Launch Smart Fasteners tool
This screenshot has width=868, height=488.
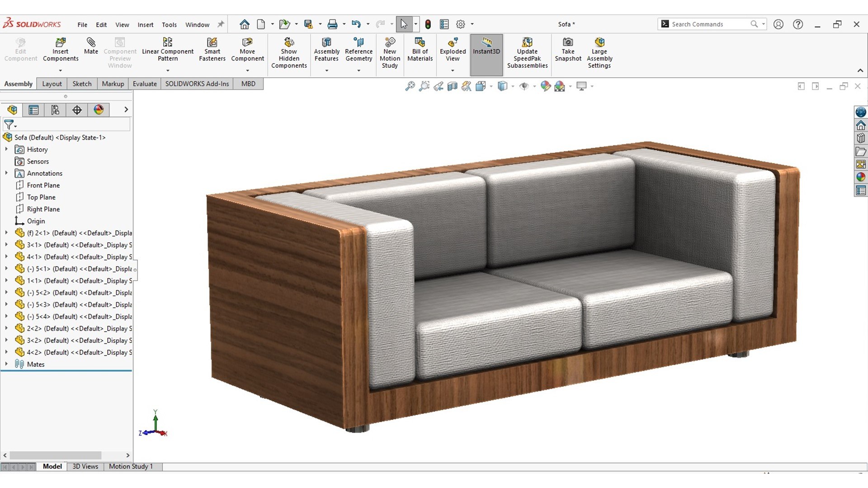[x=212, y=50]
